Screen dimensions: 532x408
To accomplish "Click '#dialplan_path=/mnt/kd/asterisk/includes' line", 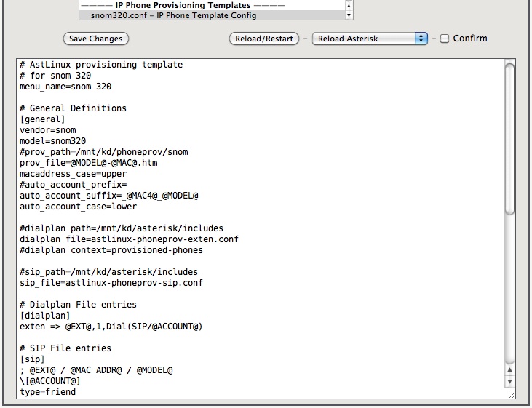I will point(122,228).
